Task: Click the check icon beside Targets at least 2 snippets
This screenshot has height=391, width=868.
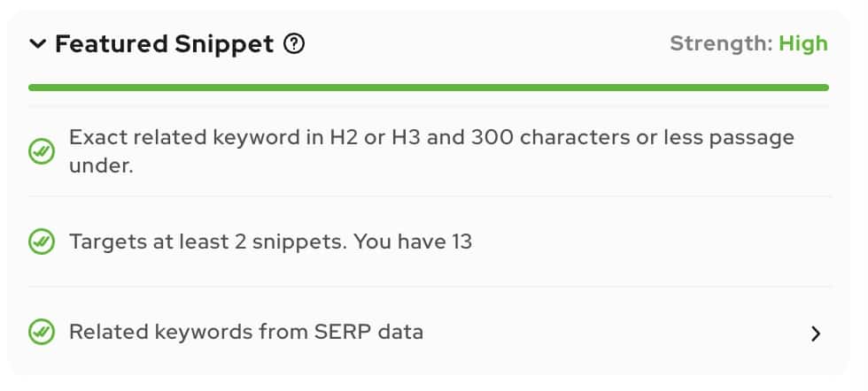Action: point(42,241)
